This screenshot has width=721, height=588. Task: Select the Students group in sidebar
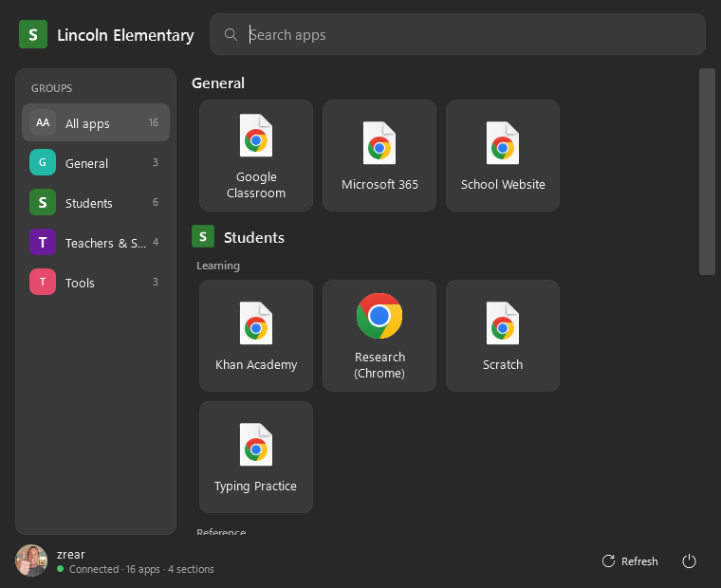click(96, 202)
